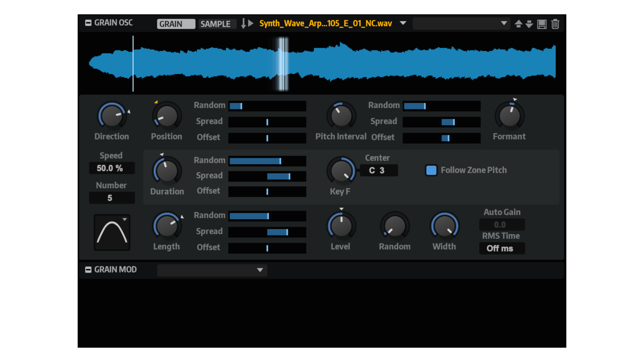Click the play triangle near the waveform menu
644x362 pixels.
coord(251,23)
